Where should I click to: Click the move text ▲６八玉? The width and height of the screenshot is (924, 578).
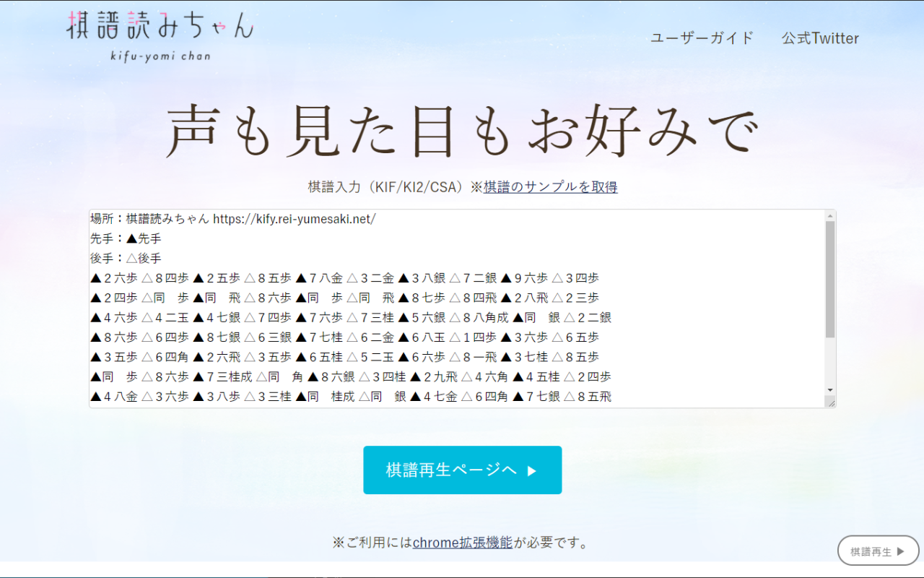coord(422,337)
